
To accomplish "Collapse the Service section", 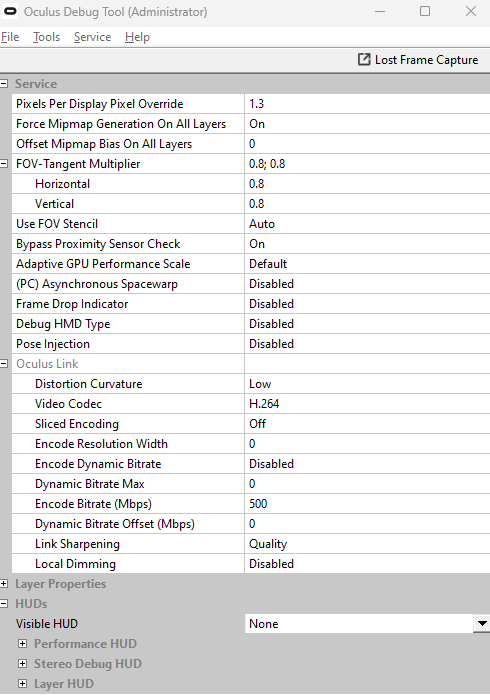I will 4,83.
